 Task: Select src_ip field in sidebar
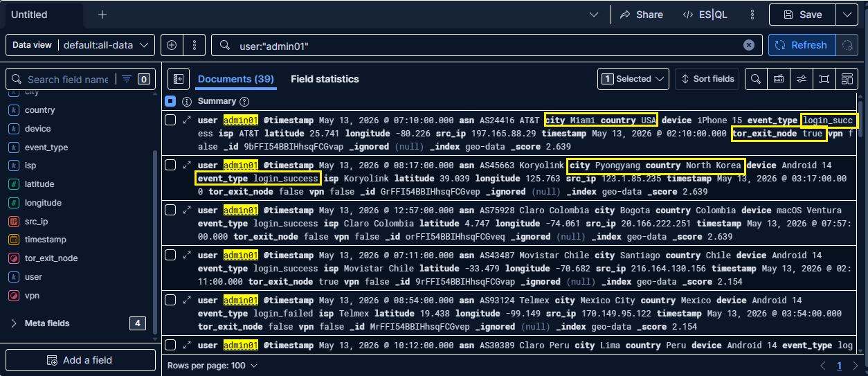[x=36, y=222]
